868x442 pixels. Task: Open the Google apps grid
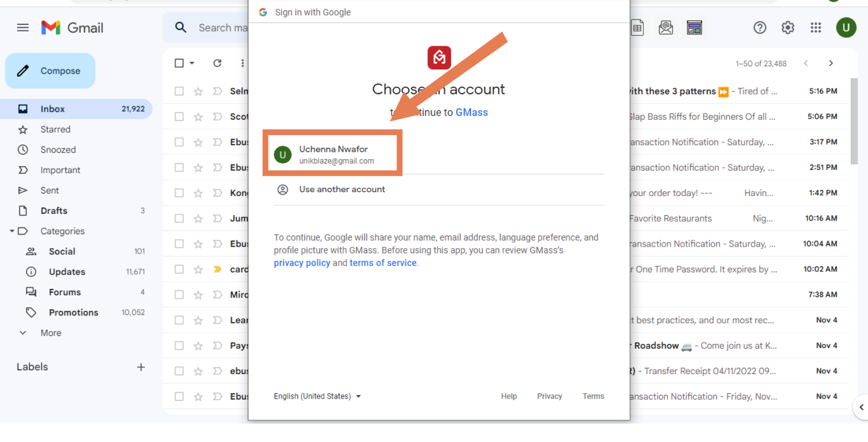pos(816,28)
